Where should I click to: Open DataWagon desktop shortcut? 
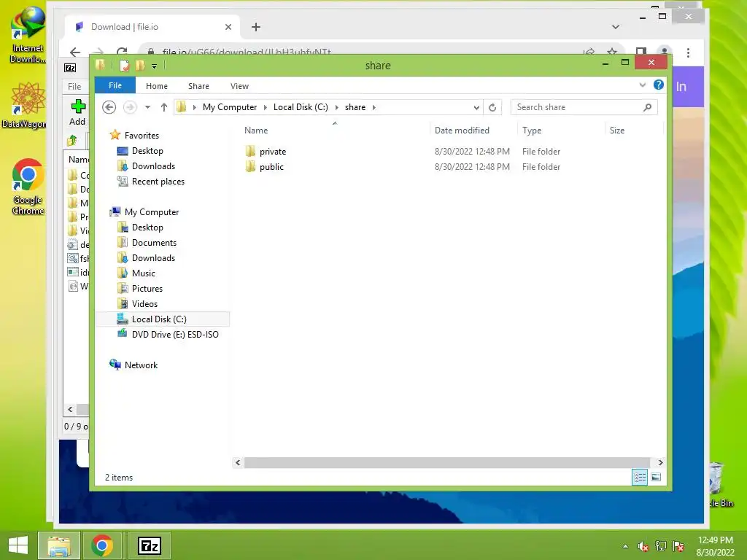tap(25, 105)
